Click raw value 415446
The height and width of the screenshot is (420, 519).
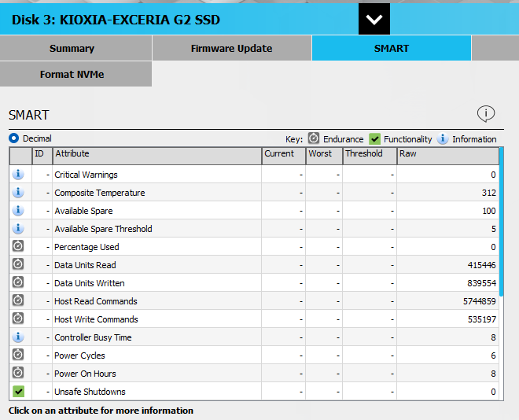(x=481, y=265)
